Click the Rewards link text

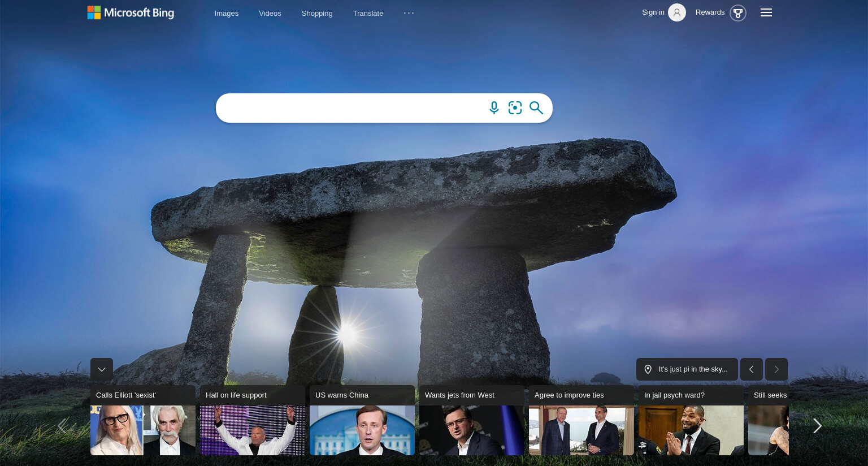coord(710,12)
